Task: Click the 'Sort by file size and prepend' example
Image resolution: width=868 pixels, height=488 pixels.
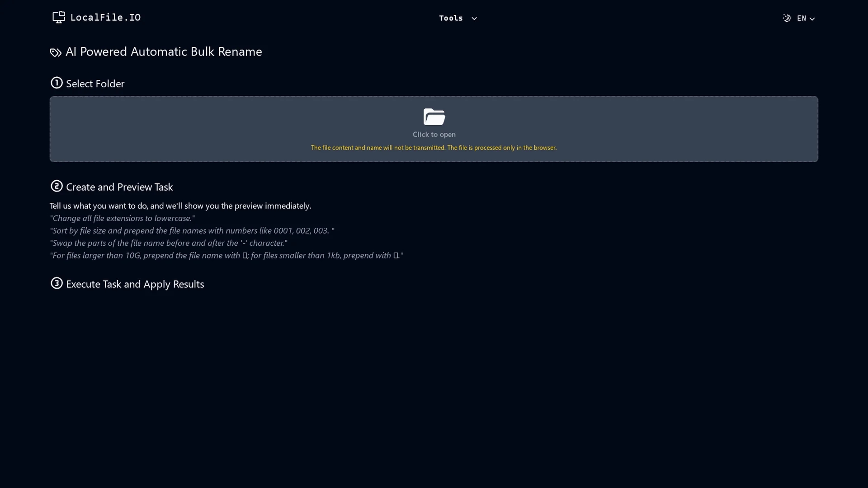Action: 192,231
